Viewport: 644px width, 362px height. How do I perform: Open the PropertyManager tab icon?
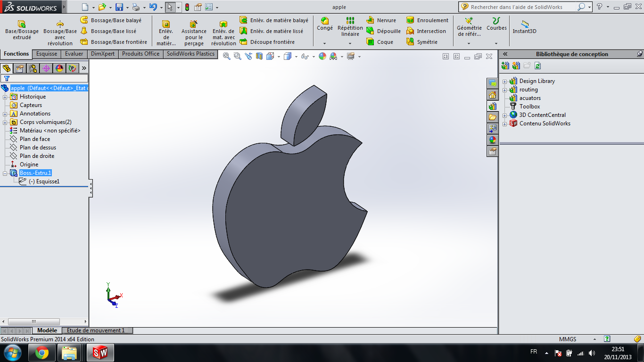tap(20, 68)
